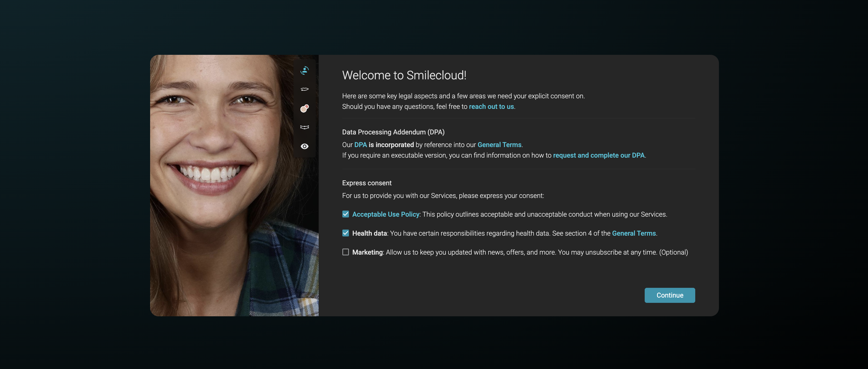Open the 'reach out to us' link
This screenshot has width=868, height=369.
491,106
